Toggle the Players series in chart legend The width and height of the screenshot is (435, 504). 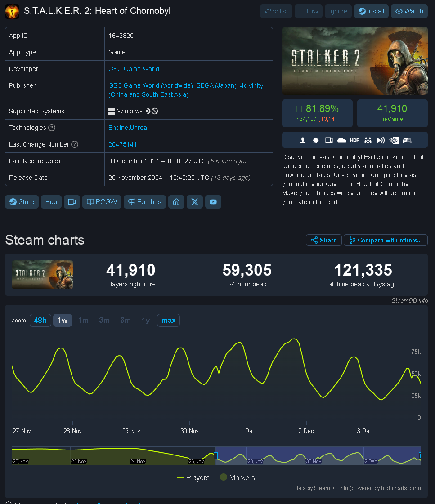[193, 477]
